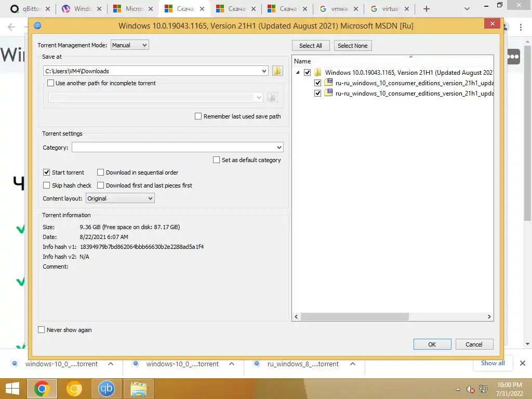
Task: Show hidden system tray icons
Action: click(x=458, y=389)
